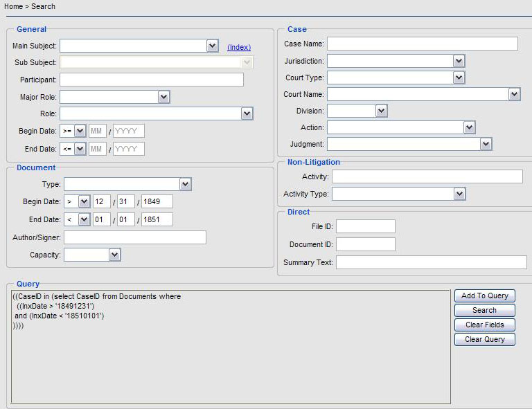
Task: Expand the Activity Type dropdown
Action: click(399, 194)
